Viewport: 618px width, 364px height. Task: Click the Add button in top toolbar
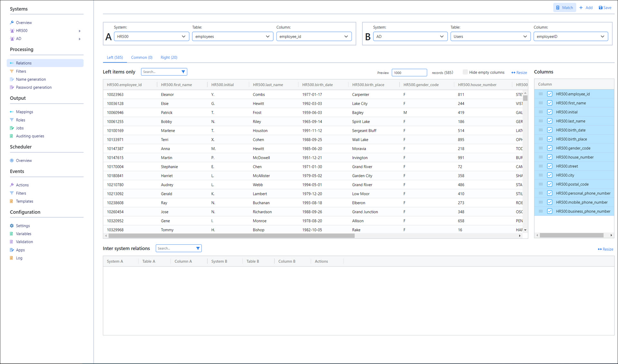(x=586, y=8)
